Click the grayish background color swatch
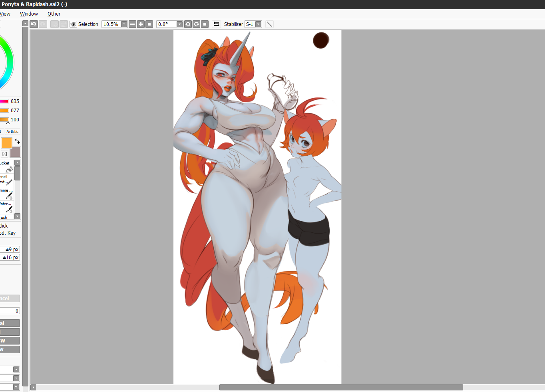This screenshot has height=392, width=545. [16, 152]
